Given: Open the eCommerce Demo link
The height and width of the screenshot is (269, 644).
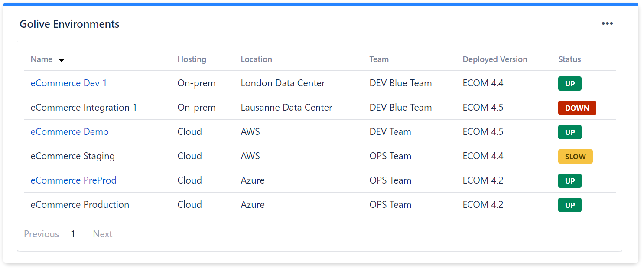Looking at the screenshot, I should (x=69, y=132).
